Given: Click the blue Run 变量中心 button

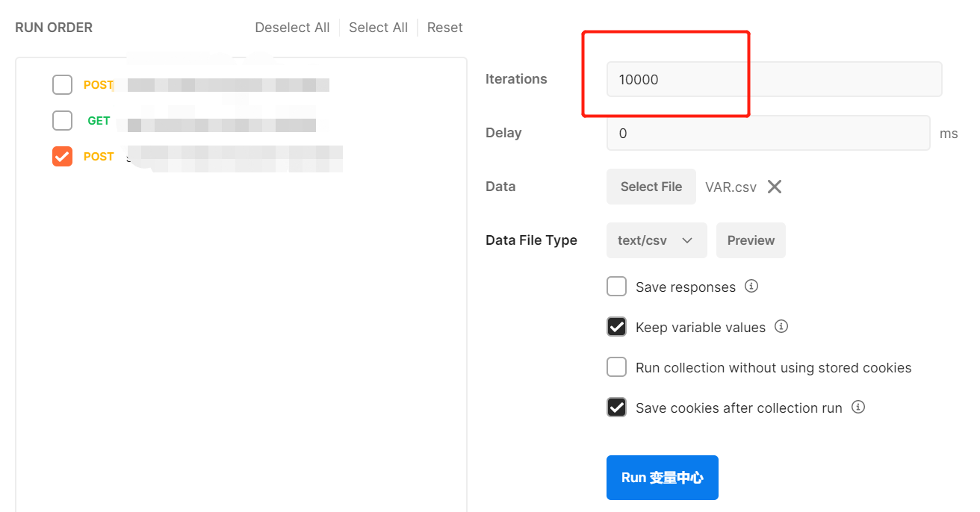Looking at the screenshot, I should point(662,478).
